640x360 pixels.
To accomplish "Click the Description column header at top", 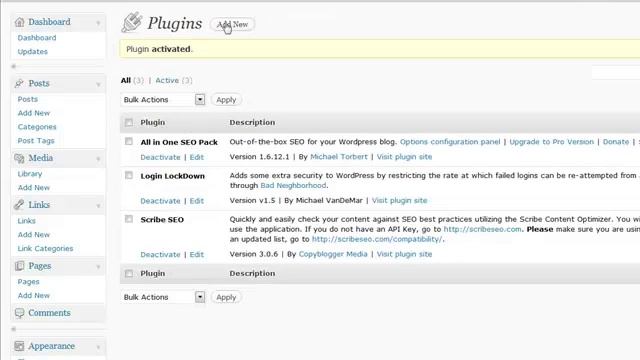I will (252, 122).
